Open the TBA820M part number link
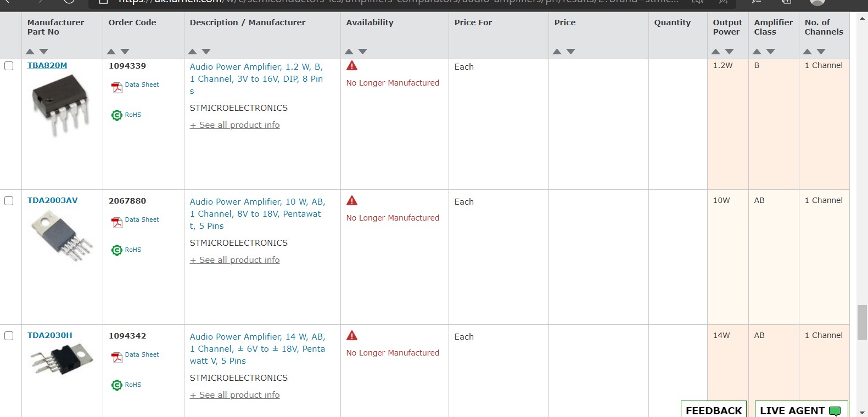The image size is (868, 417). pyautogui.click(x=47, y=65)
